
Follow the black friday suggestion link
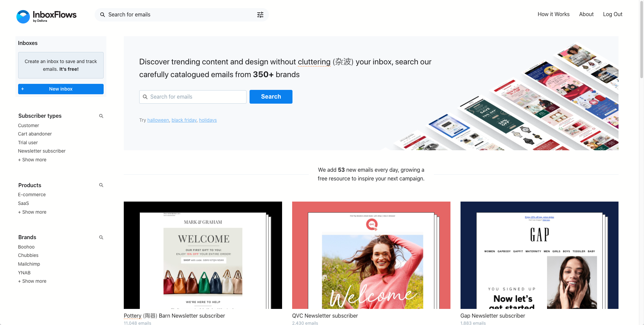pos(184,120)
